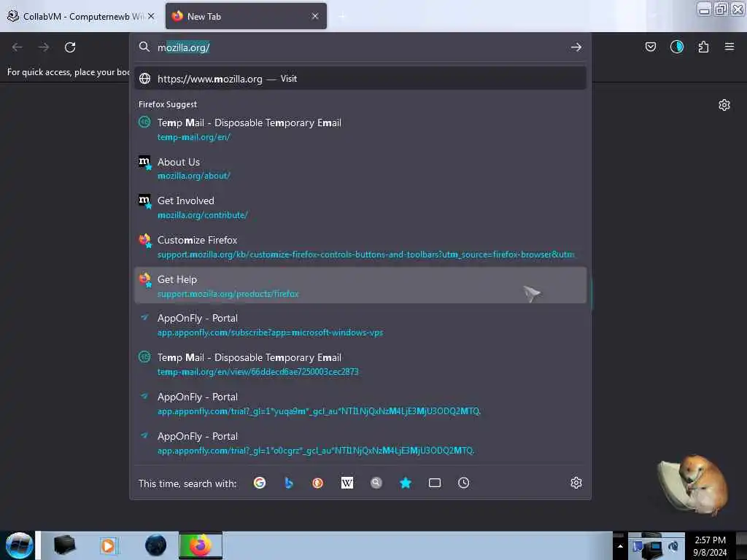Screen dimensions: 747x560
Task: Open the Get Involved suggestion
Action: pos(360,208)
